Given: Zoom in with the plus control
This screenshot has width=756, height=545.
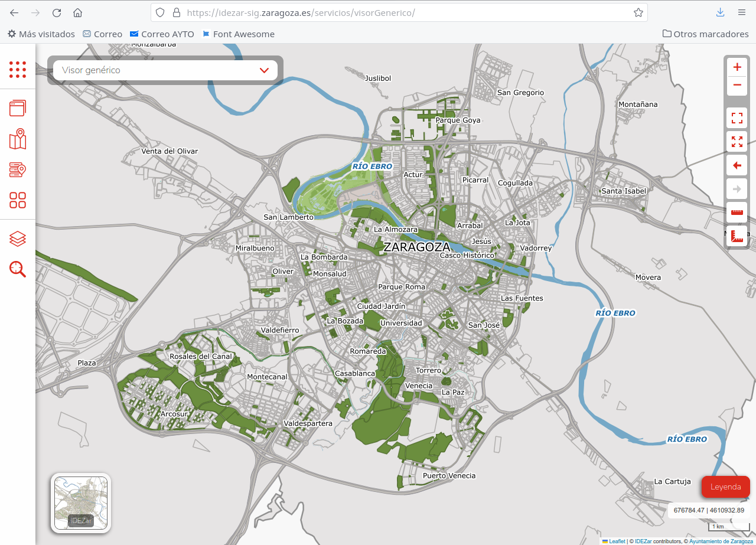Looking at the screenshot, I should (x=737, y=67).
